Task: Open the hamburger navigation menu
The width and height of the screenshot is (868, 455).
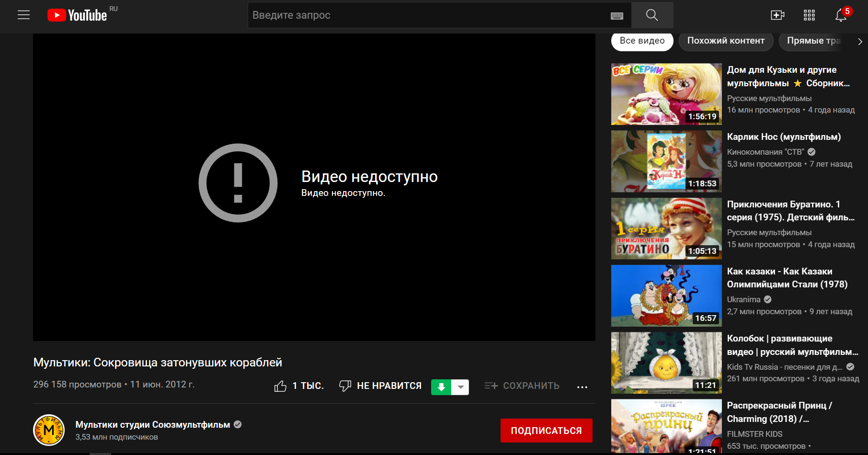Action: 23,15
